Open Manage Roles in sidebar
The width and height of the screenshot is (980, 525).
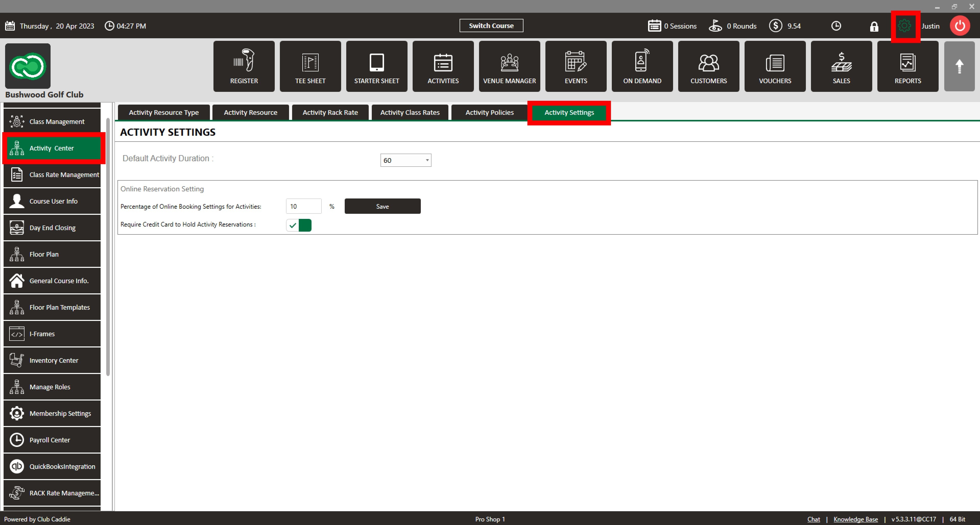tap(52, 387)
